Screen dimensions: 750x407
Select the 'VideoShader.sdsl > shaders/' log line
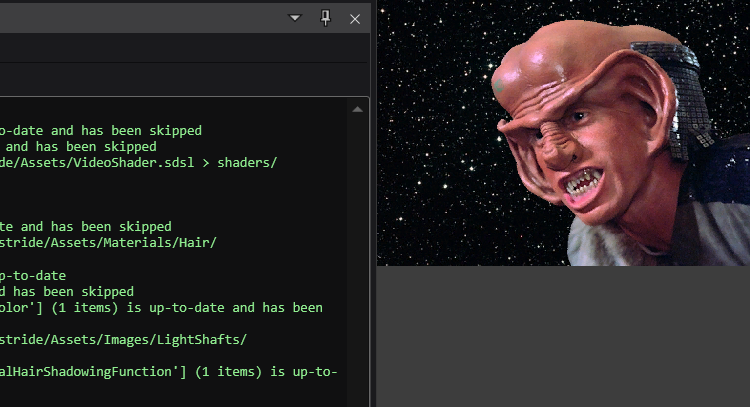[139, 163]
